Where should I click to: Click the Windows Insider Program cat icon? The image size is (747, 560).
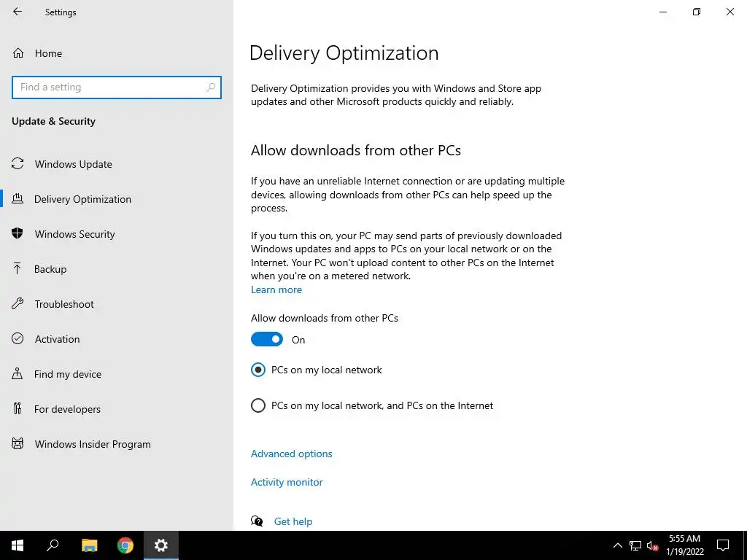[x=18, y=443]
